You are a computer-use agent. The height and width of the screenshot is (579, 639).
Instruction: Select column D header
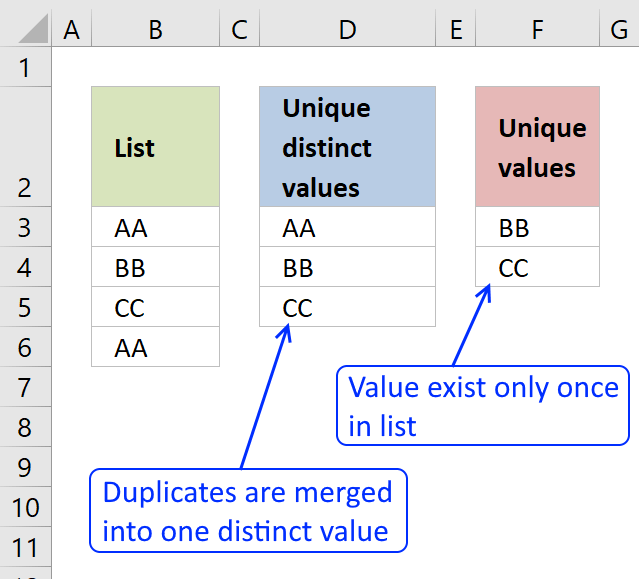347,30
